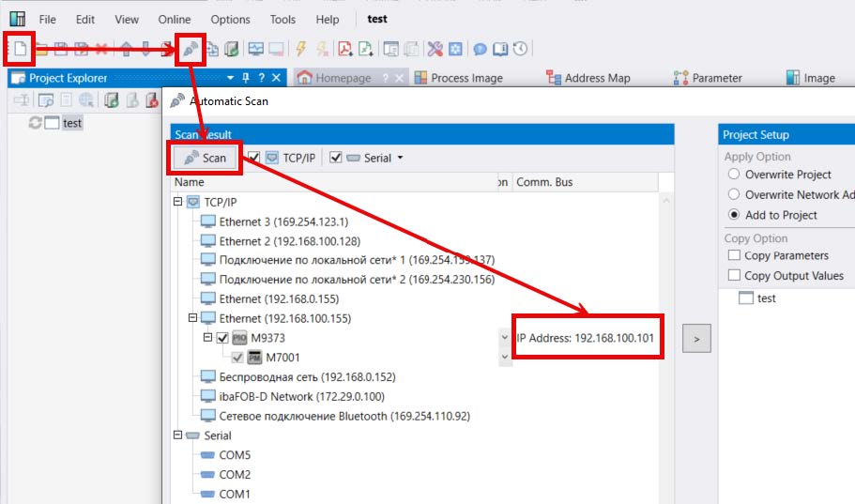This screenshot has width=855, height=504.
Task: Select the COM5 serial port
Action: pos(235,455)
